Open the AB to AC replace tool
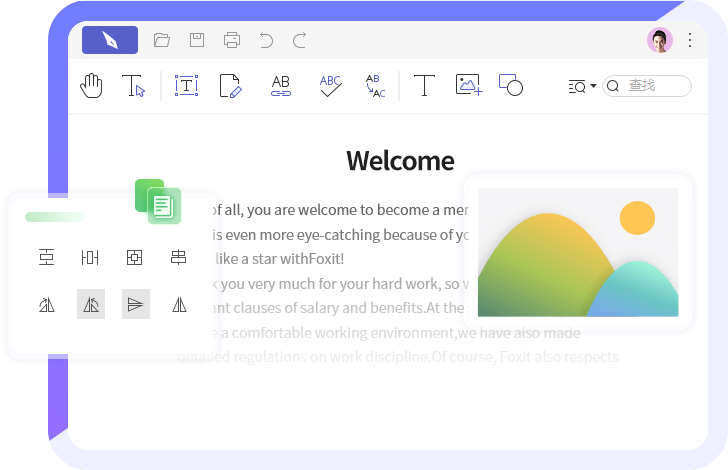Image resolution: width=728 pixels, height=470 pixels. pyautogui.click(x=375, y=86)
